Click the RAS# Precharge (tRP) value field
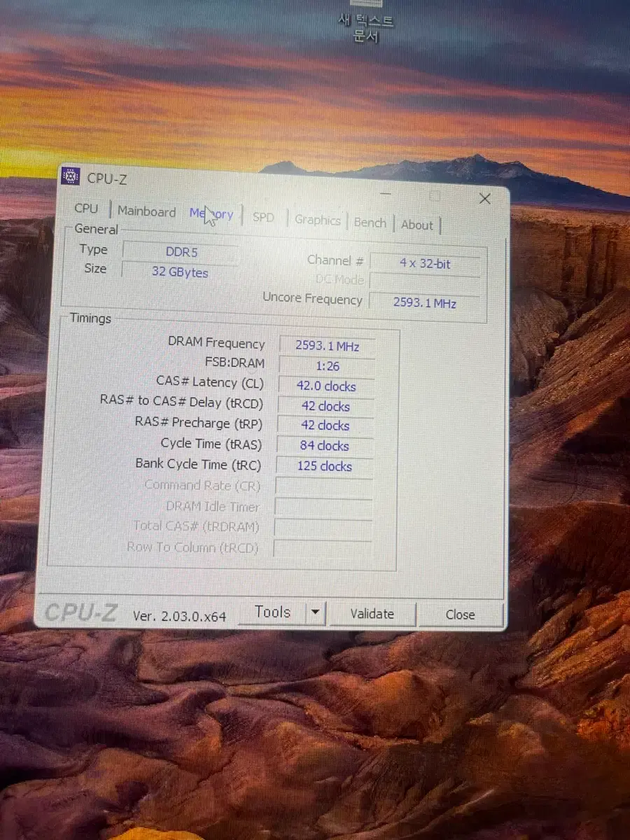The image size is (630, 840). pos(325,426)
